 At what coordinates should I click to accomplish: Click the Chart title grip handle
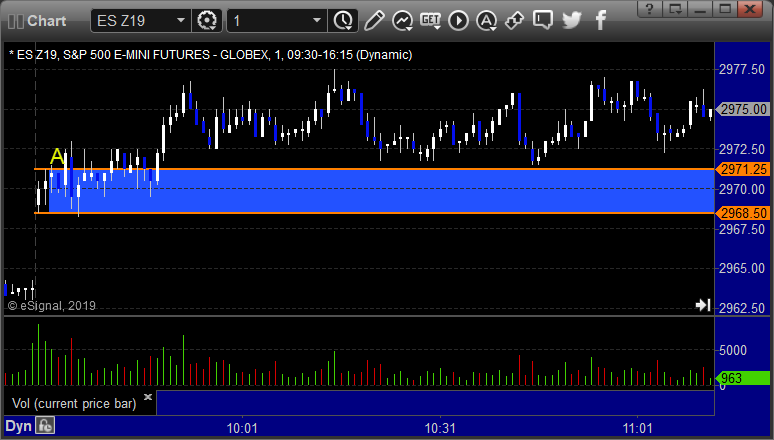[16, 21]
